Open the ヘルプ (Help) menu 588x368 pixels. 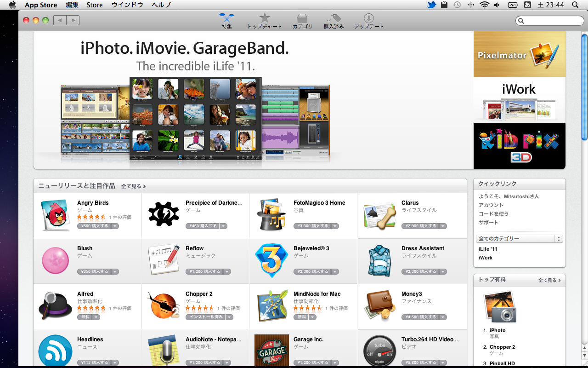click(x=161, y=5)
